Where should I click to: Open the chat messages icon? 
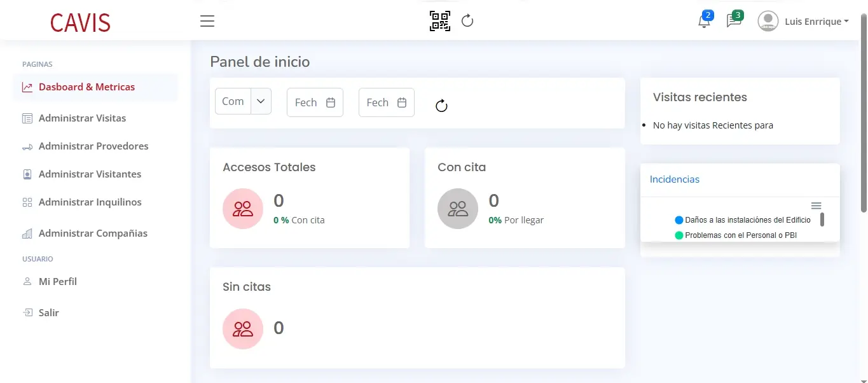(x=733, y=22)
